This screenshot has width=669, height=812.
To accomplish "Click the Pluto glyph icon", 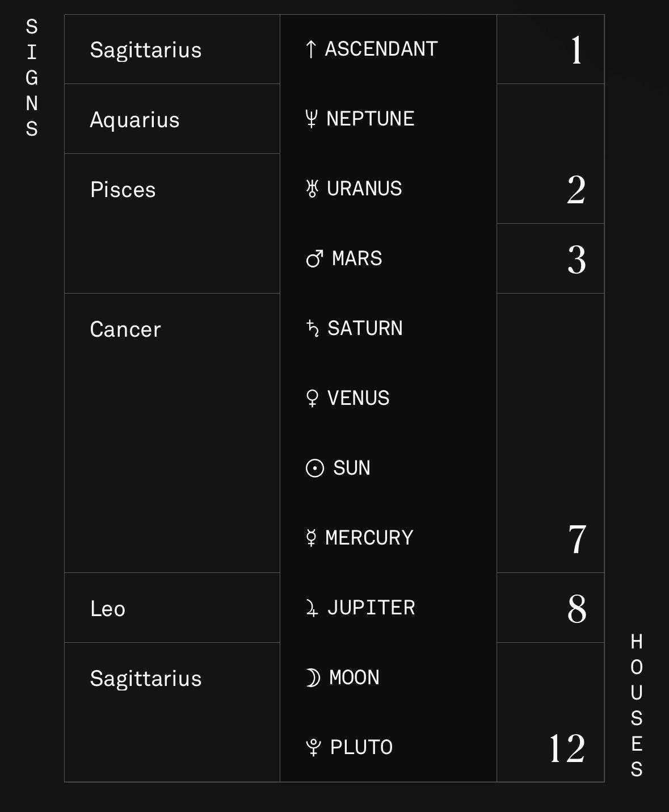I will coord(313,748).
